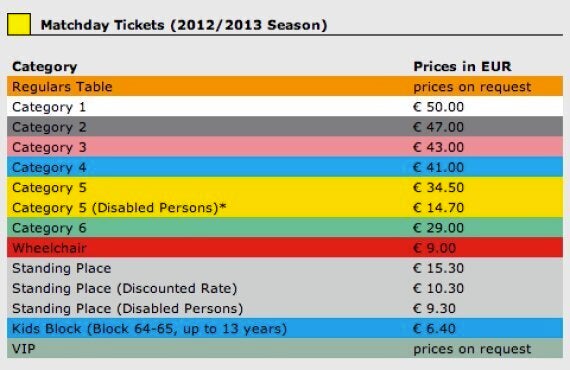
Task: Select the Kids Block (Block 64-65) row
Action: tap(285, 328)
